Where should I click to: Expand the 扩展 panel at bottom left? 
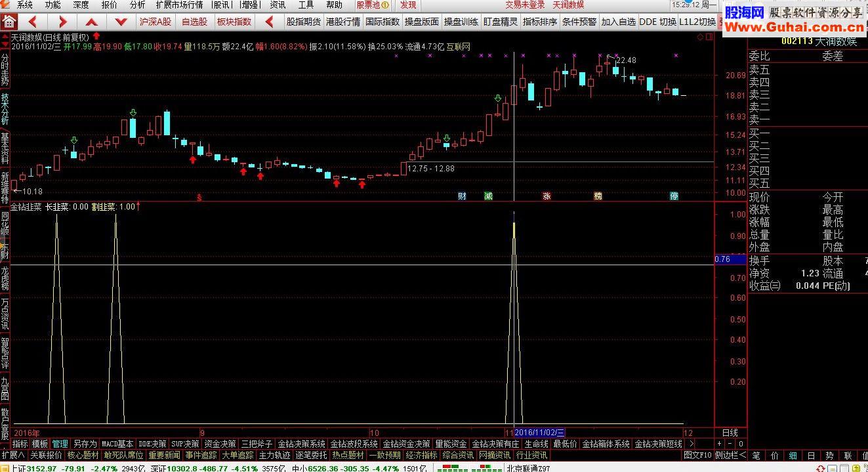click(13, 455)
